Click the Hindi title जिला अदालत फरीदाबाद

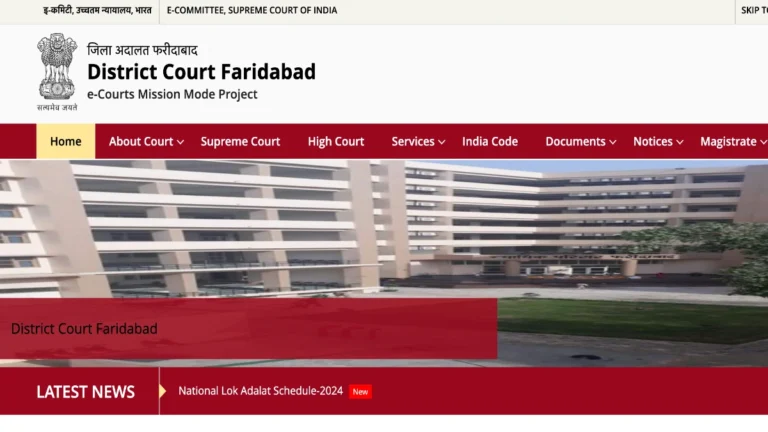(x=142, y=50)
